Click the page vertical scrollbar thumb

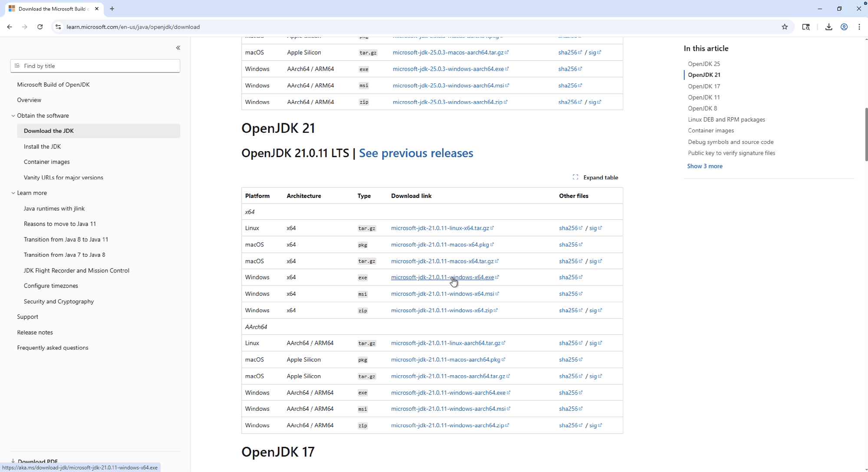point(866,134)
